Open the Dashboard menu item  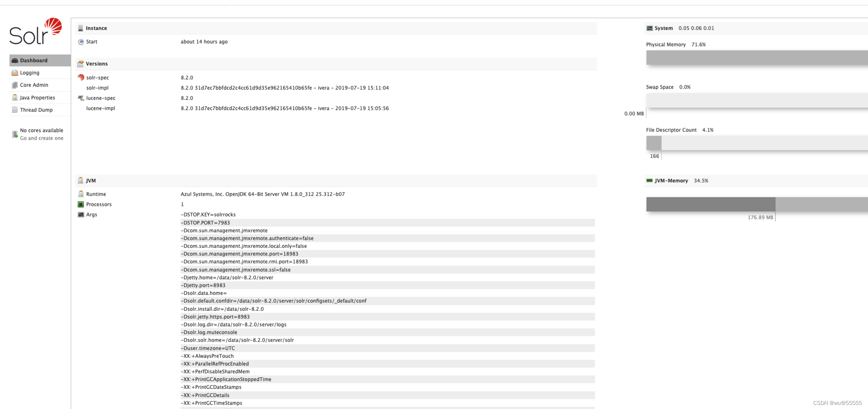[x=40, y=60]
